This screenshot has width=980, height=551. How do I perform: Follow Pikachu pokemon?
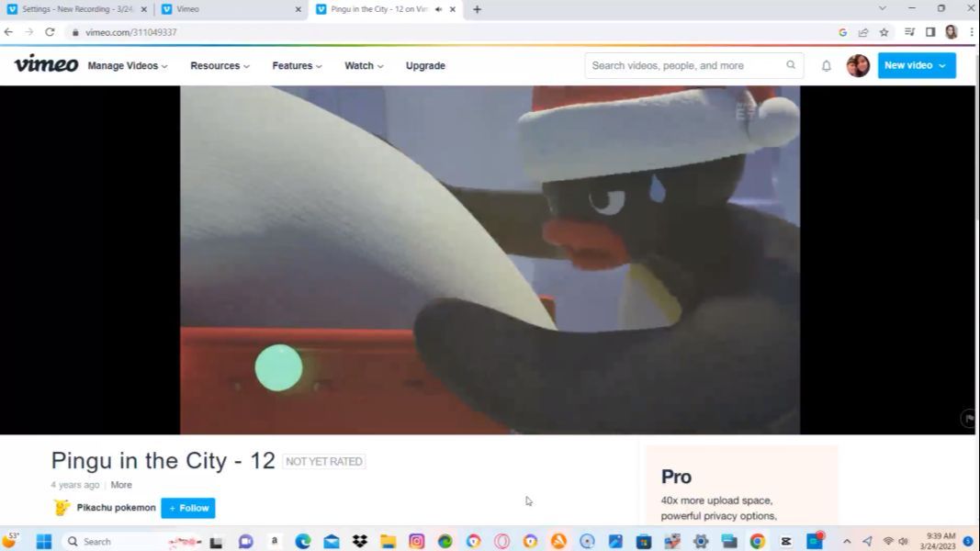(x=188, y=508)
